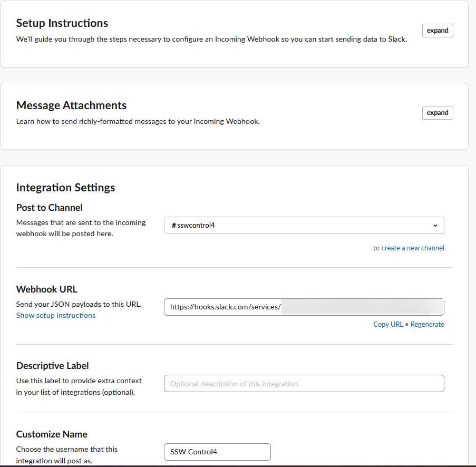Viewport: 476px width, 467px height.
Task: Expand the Message Attachments section
Action: [x=437, y=113]
